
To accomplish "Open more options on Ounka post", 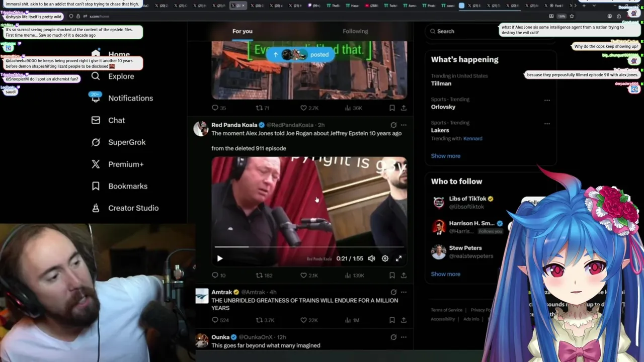I will [x=404, y=337].
